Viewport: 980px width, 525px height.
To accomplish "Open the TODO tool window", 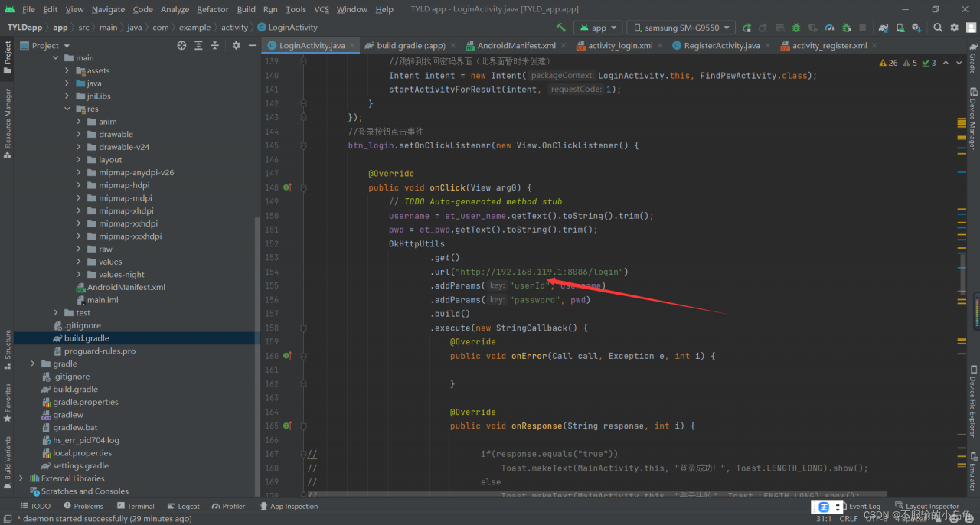I will pos(35,506).
